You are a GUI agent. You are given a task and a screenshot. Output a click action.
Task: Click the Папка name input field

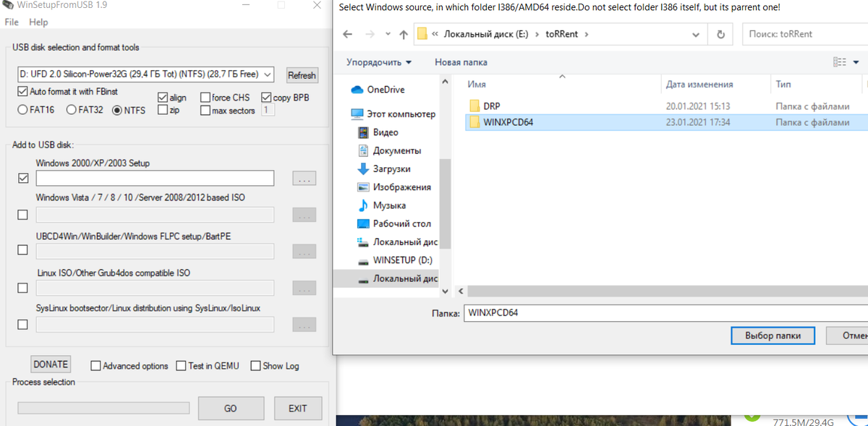[x=665, y=313]
